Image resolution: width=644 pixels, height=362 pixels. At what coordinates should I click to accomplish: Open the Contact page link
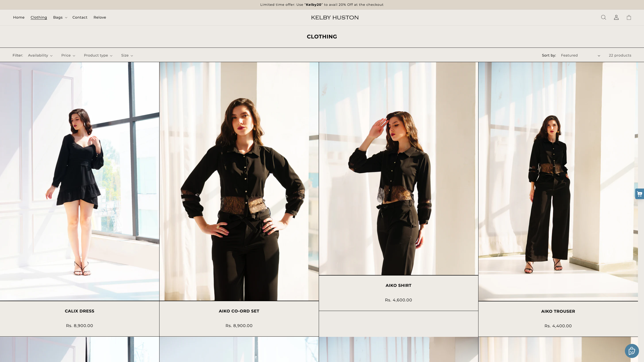click(80, 17)
